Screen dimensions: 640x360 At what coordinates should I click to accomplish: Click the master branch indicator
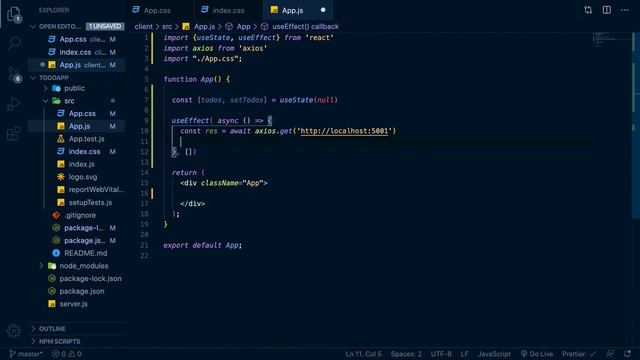26,354
